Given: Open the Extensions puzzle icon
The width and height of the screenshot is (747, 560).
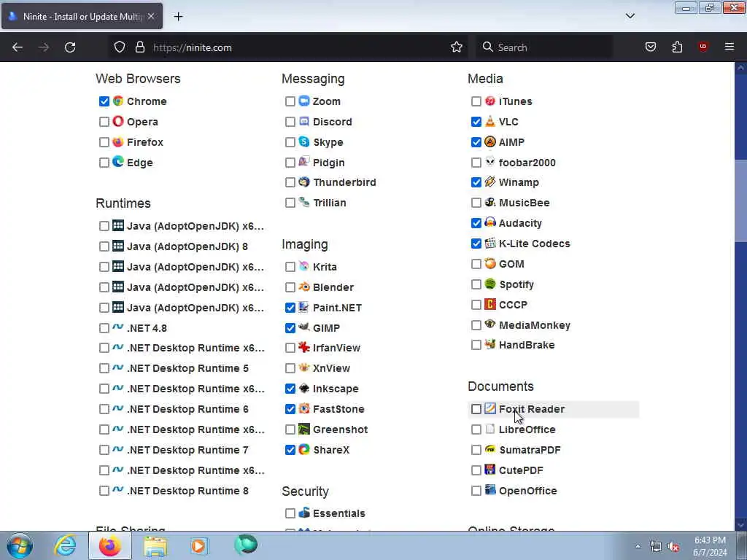Looking at the screenshot, I should pos(677,47).
